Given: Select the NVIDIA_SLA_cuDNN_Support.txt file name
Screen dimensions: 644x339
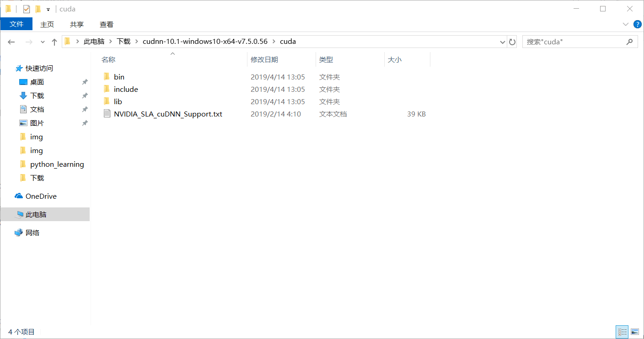Looking at the screenshot, I should pos(168,114).
